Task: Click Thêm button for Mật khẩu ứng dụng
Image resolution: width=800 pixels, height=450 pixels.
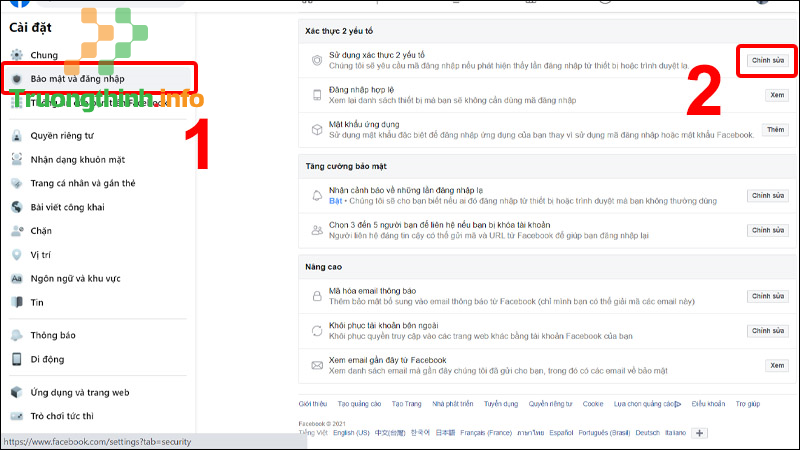Action: pos(776,130)
